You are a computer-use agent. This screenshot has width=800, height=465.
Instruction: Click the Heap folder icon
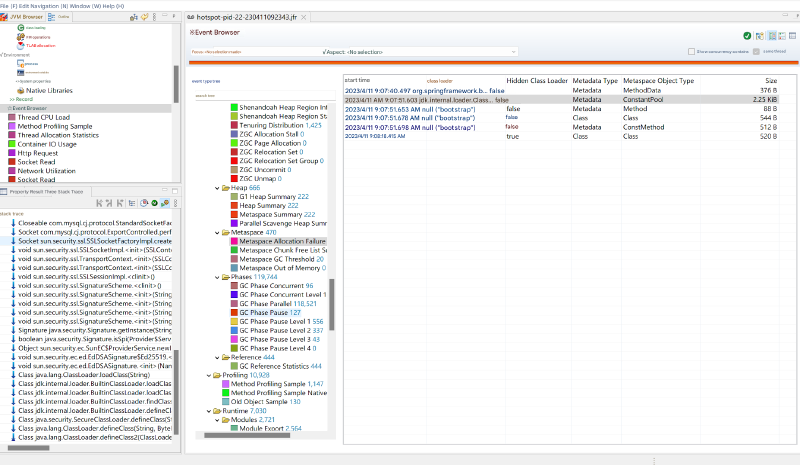(223, 187)
